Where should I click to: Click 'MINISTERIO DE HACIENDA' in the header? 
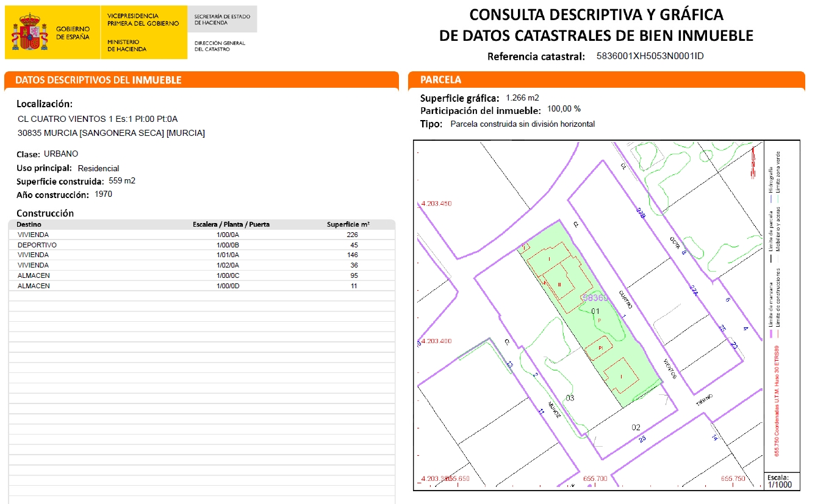click(127, 46)
